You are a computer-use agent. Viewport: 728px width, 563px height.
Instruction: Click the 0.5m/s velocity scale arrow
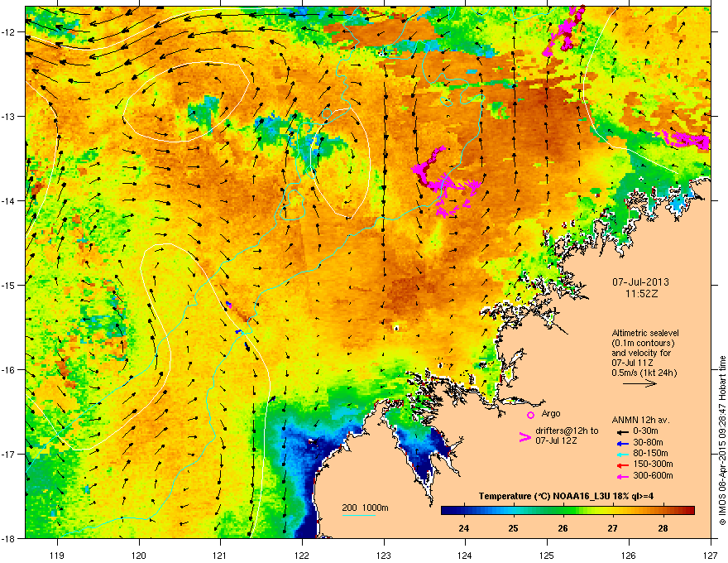coord(639,383)
